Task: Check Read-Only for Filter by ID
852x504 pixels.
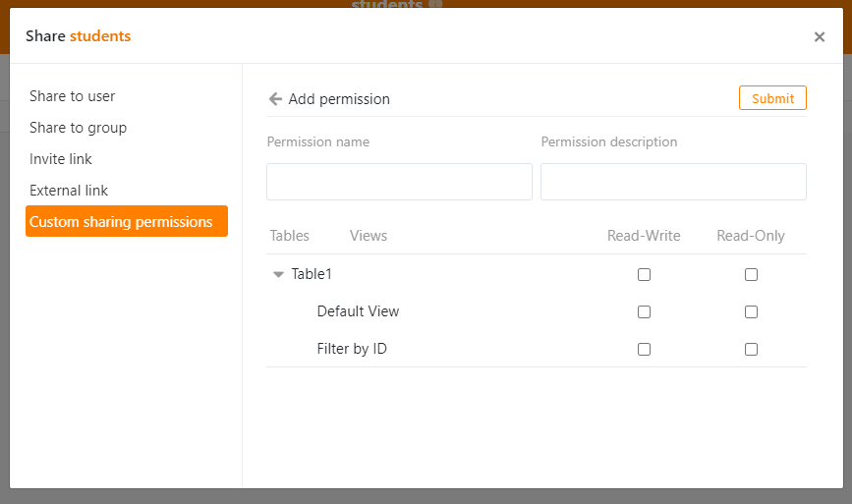Action: 751,349
